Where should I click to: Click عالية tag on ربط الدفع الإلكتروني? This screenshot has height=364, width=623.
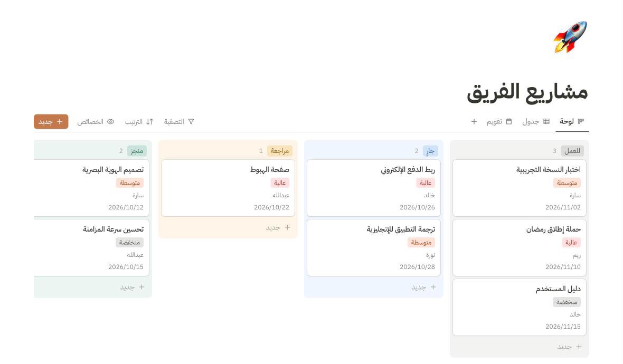(x=425, y=183)
